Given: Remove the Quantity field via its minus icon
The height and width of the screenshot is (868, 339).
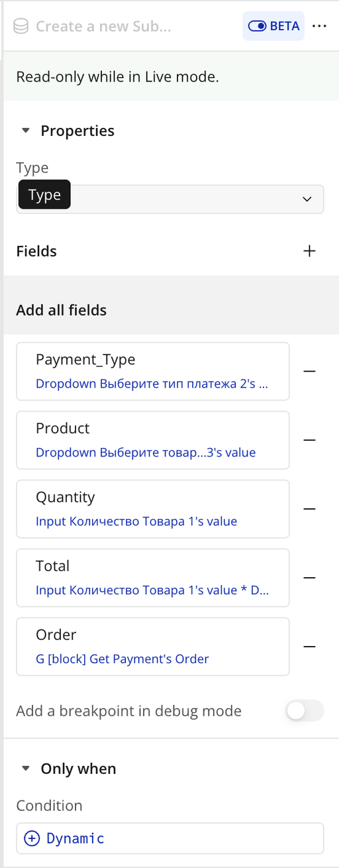Looking at the screenshot, I should 309,509.
